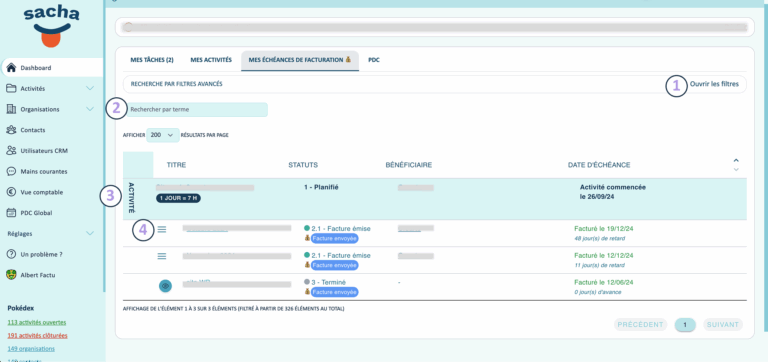Select Mes échéances de facturation tab
This screenshot has height=362, width=768.
click(x=300, y=60)
